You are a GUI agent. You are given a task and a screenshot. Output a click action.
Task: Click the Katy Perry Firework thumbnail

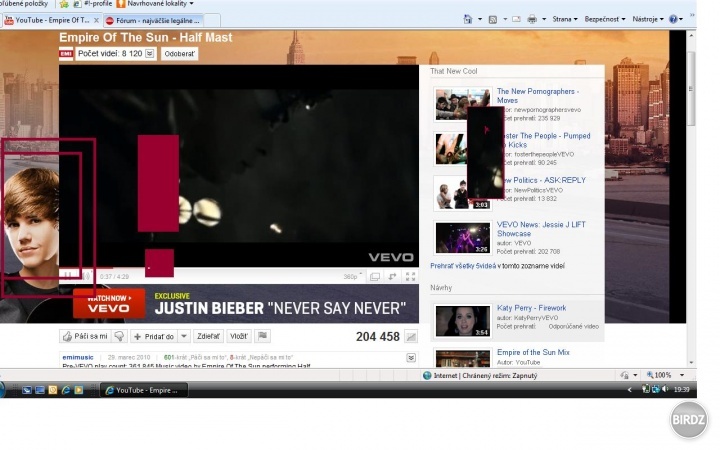[462, 321]
